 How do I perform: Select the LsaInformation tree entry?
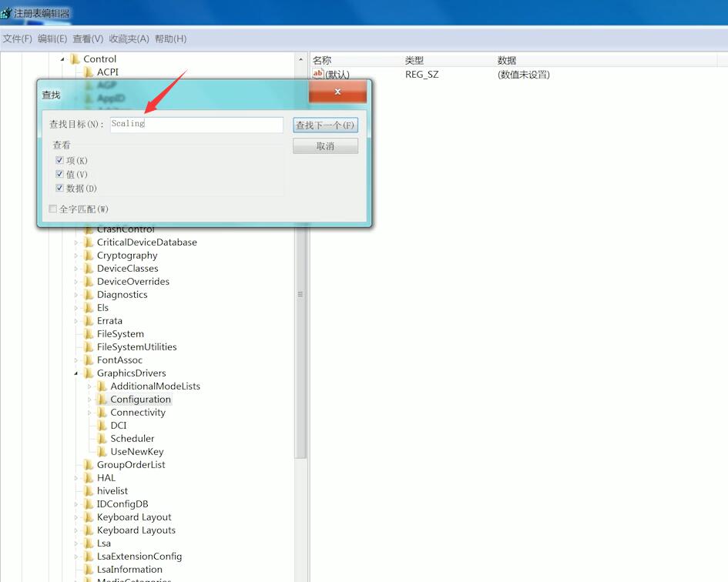click(129, 570)
